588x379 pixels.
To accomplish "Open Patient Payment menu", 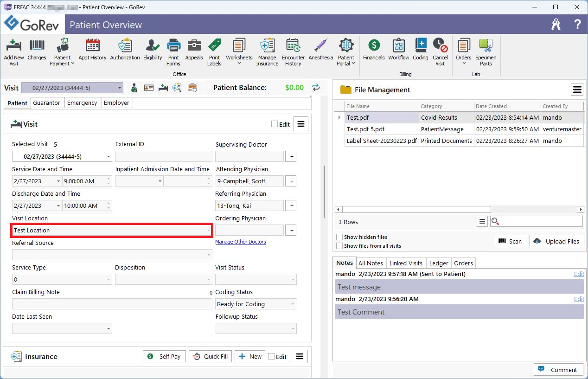I will (62, 52).
